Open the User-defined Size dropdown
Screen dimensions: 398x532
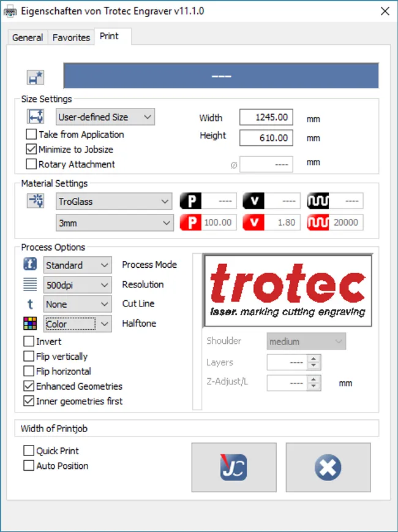(105, 117)
